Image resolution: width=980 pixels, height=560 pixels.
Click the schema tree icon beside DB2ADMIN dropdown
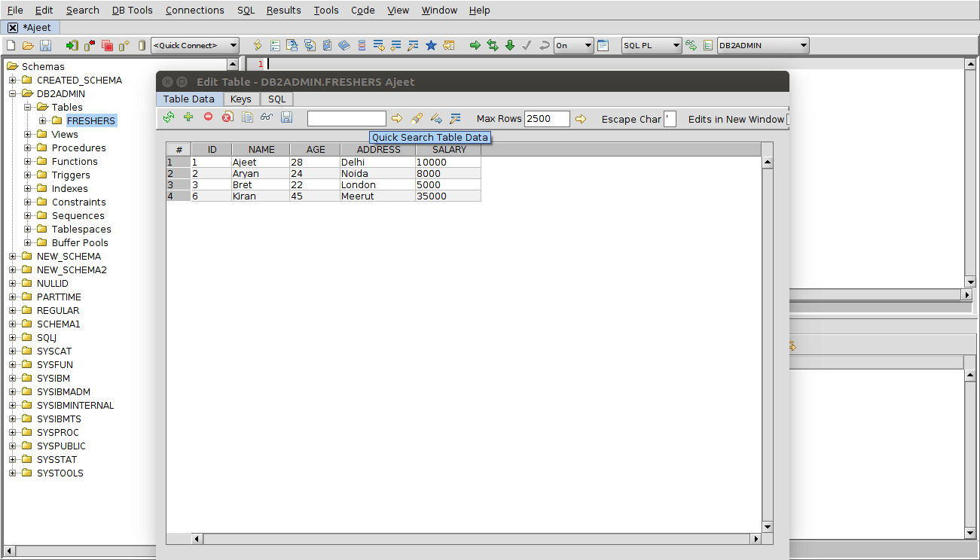click(708, 45)
